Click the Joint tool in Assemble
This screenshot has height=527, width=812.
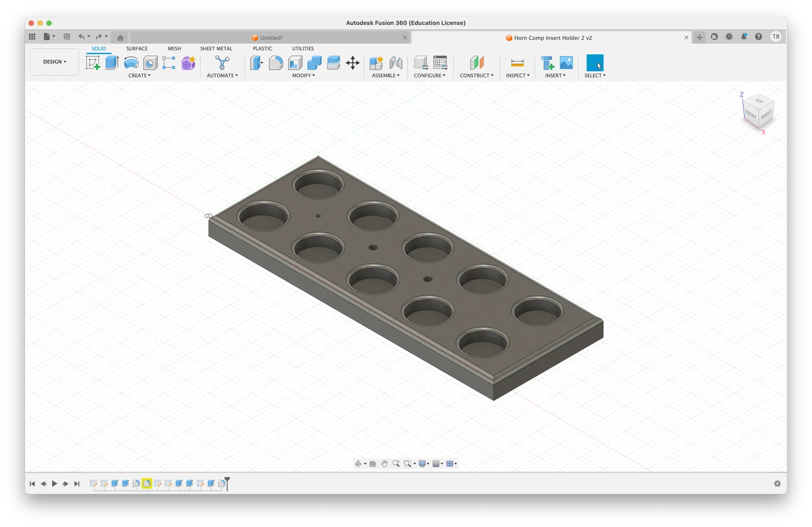[396, 63]
